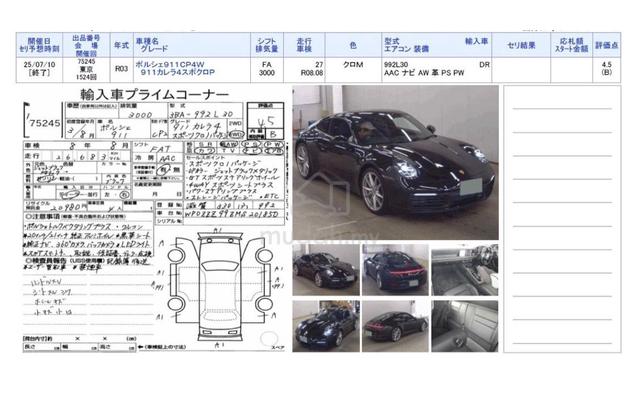This screenshot has height=419, width=640.
Task: Click the handwritten 4.5 score box on the sheet
Action: (265, 121)
